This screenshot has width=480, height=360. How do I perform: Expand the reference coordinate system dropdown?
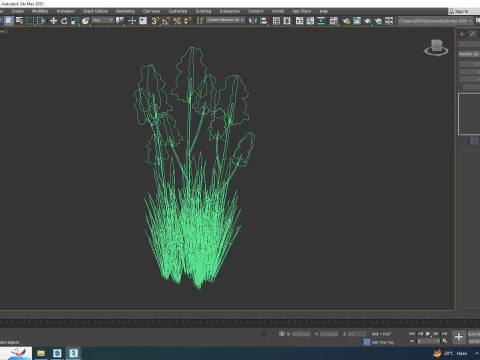click(102, 20)
